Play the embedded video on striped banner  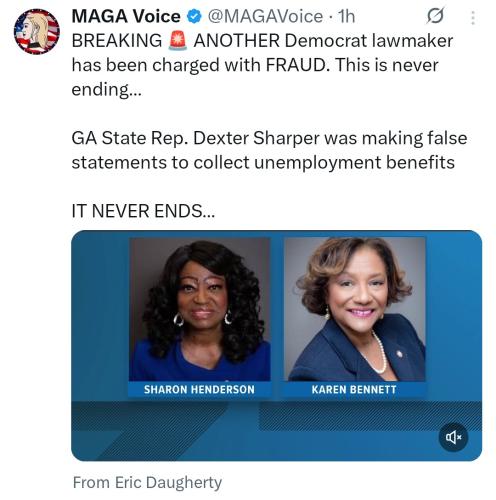tap(276, 430)
